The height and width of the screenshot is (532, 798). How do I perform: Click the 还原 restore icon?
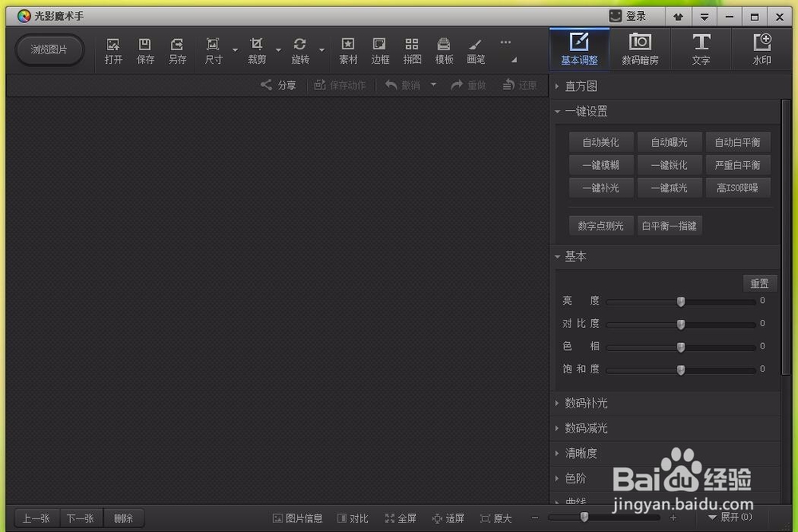[519, 85]
